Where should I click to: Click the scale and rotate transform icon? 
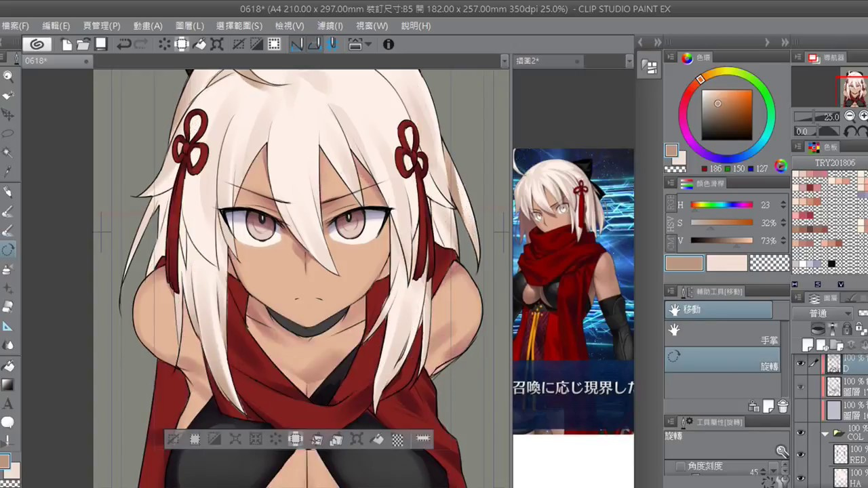click(x=217, y=44)
